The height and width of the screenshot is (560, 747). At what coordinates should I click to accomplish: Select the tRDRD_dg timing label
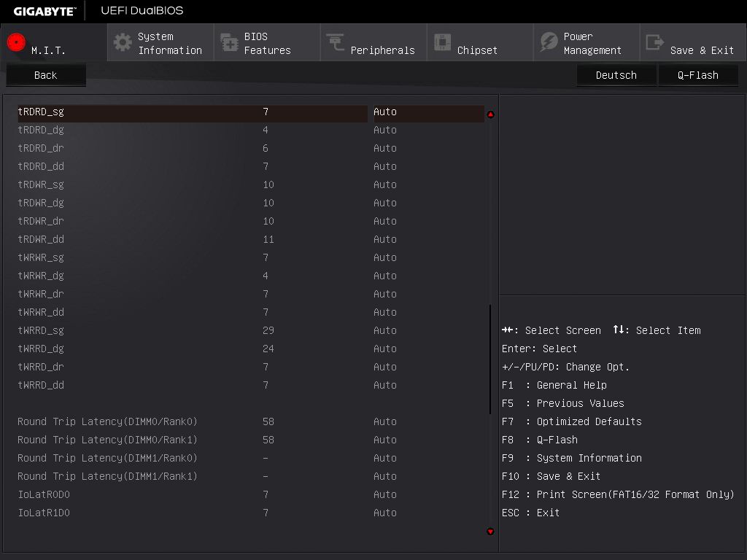pyautogui.click(x=41, y=130)
